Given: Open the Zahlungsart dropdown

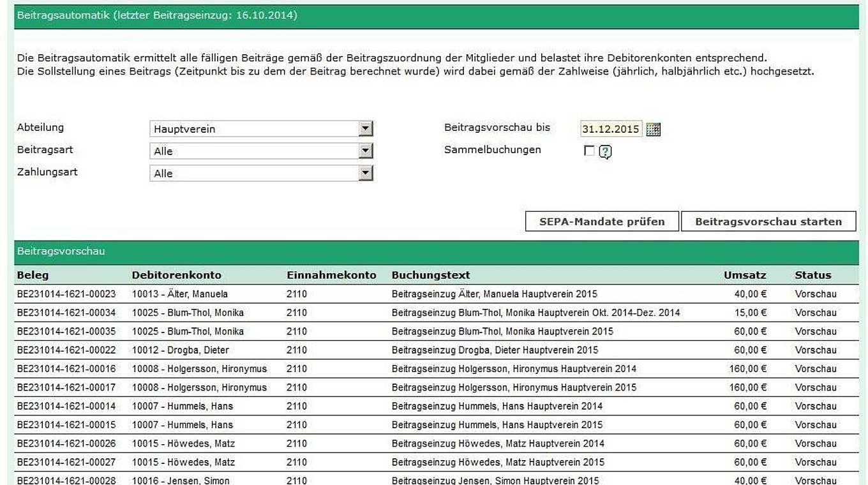Looking at the screenshot, I should (x=365, y=174).
